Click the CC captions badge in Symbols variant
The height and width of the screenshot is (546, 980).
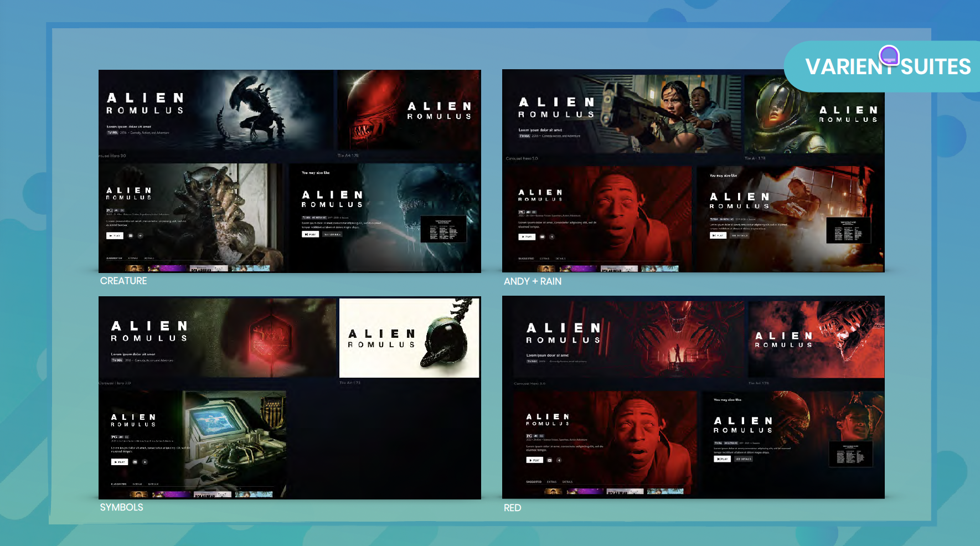click(x=126, y=436)
